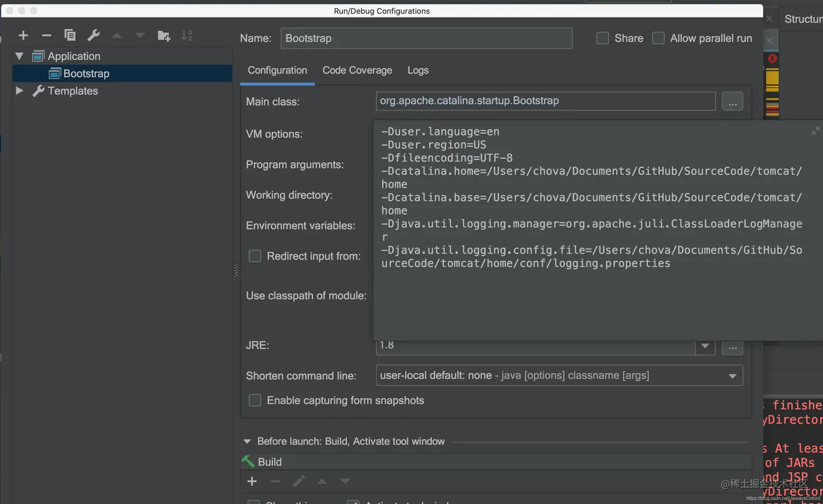
Task: Click the red error indicator in the editor gutter
Action: [x=772, y=58]
